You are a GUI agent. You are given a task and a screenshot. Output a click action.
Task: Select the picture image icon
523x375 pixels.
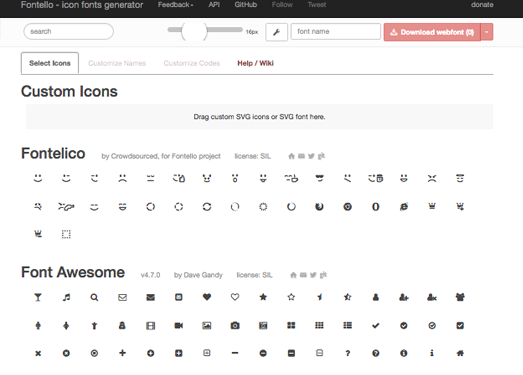207,326
